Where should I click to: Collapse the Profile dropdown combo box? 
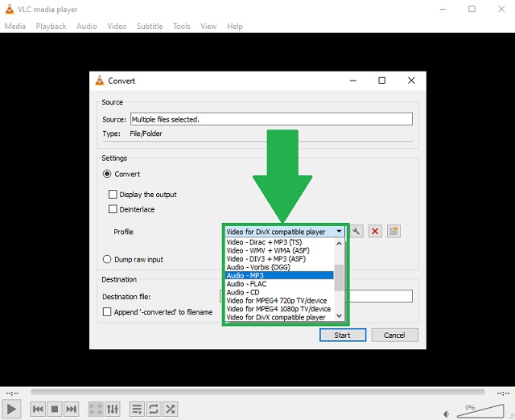tap(285, 232)
